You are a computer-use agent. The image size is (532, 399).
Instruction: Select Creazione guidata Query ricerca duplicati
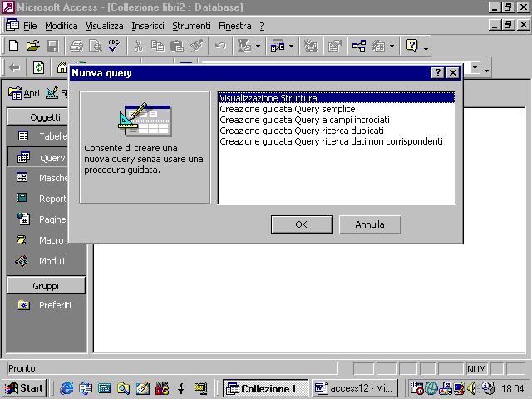(x=336, y=131)
